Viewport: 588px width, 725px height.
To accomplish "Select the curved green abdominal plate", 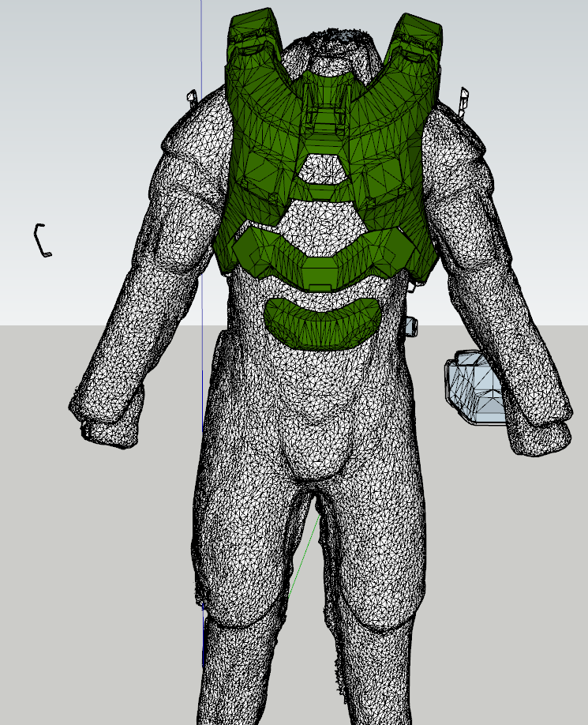I will tap(323, 323).
